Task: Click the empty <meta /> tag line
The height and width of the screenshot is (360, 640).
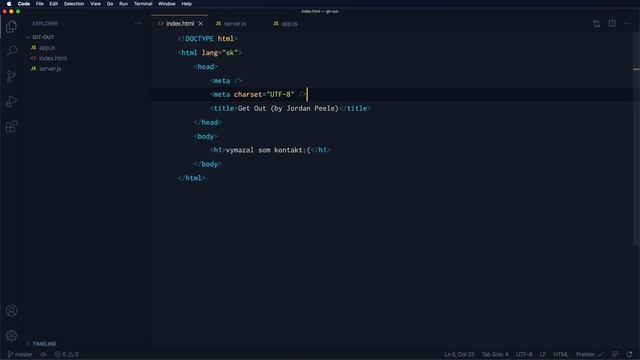Action: tap(226, 81)
